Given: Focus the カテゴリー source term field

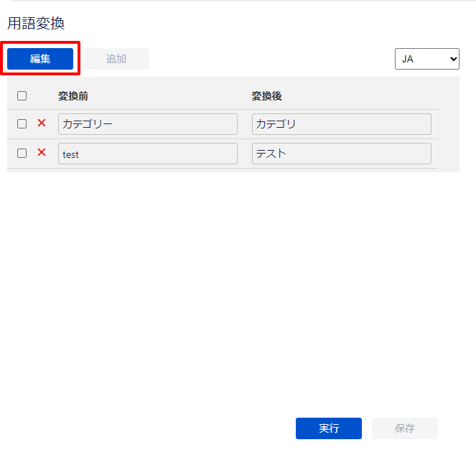Looking at the screenshot, I should [x=147, y=124].
